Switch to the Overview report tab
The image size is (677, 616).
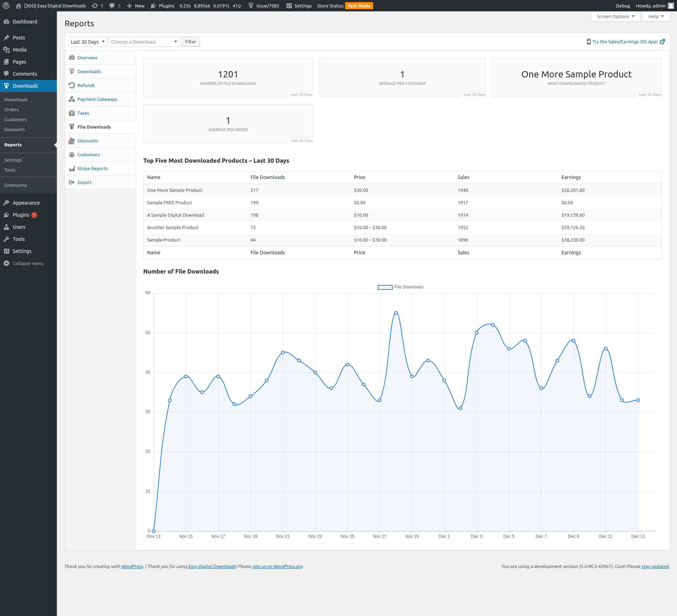tap(87, 58)
